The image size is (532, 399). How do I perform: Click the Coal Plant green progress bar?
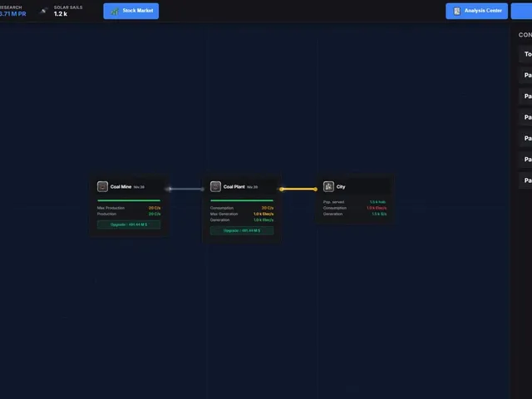click(242, 200)
